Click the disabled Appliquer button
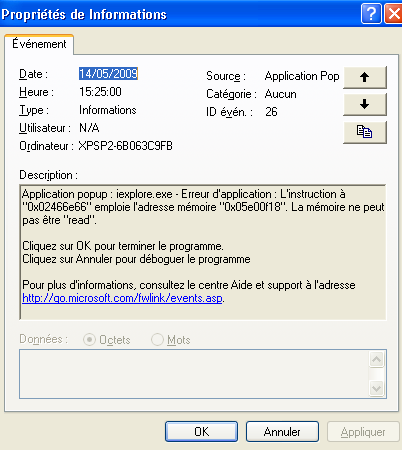402x450 pixels. (363, 432)
